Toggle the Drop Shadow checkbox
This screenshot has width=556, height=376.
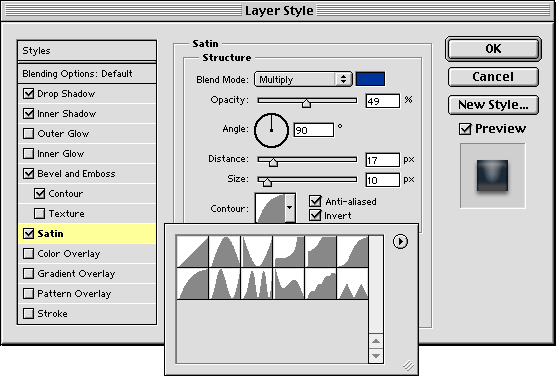pos(28,94)
